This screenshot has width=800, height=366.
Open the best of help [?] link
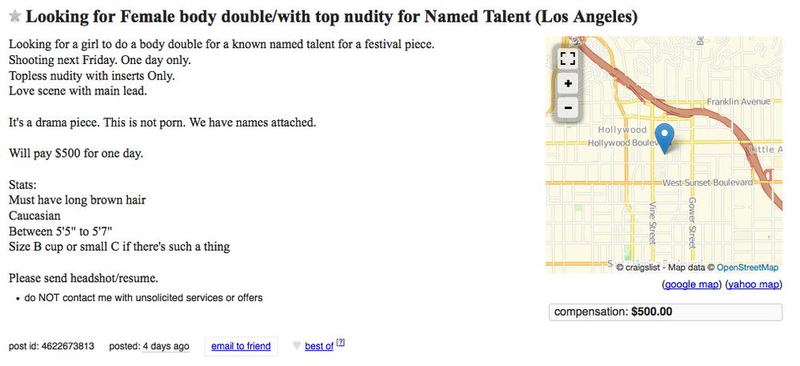pos(340,343)
